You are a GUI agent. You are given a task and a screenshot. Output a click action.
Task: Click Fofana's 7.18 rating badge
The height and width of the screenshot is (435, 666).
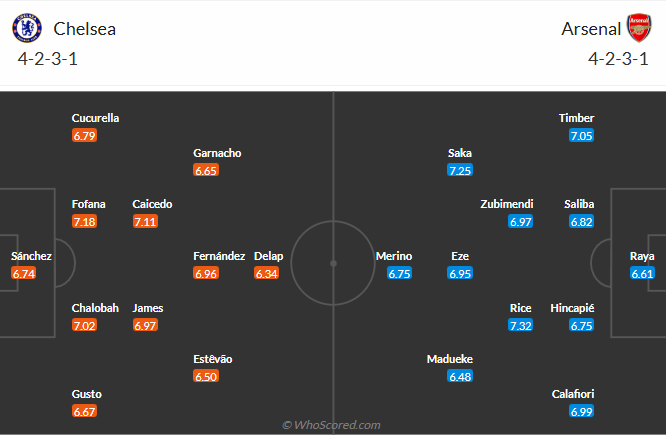[x=85, y=221]
